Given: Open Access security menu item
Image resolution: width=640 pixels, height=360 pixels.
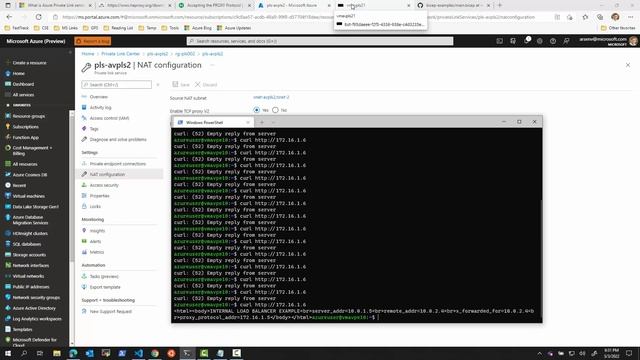Looking at the screenshot, I should [104, 185].
